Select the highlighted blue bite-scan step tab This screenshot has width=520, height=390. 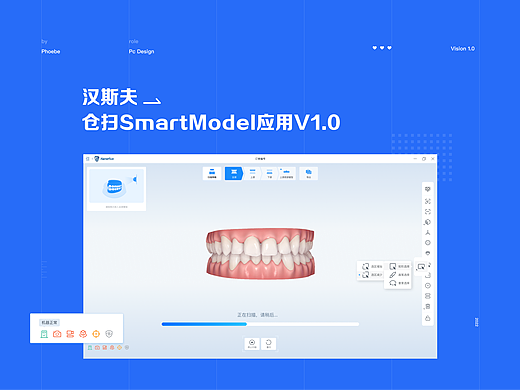coord(234,173)
